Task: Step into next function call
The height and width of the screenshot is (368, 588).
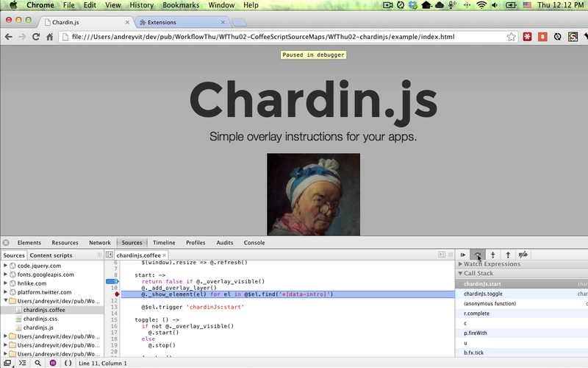Action: (x=492, y=255)
